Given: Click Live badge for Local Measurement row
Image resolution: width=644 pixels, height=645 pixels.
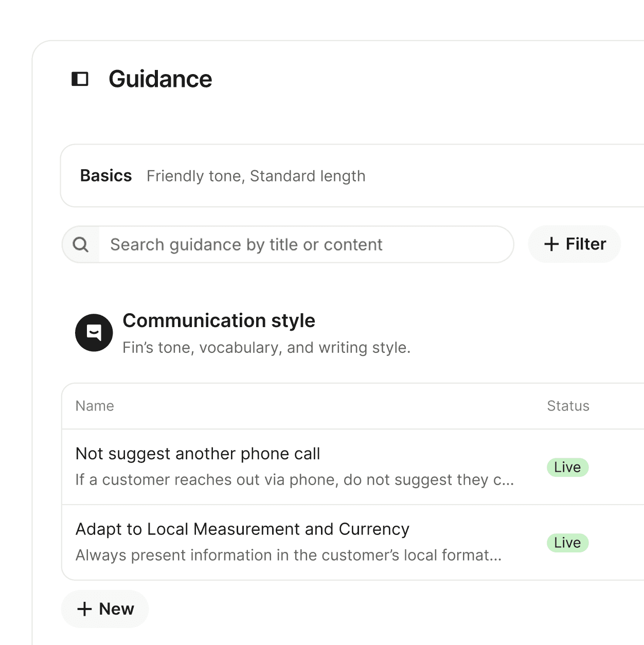Looking at the screenshot, I should click(567, 543).
